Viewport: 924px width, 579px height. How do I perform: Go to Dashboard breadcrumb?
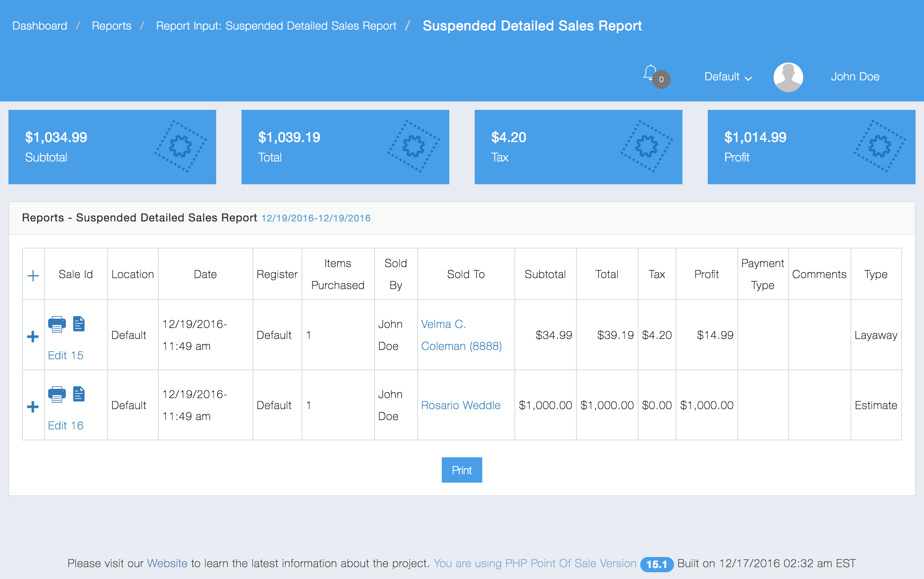[x=40, y=26]
